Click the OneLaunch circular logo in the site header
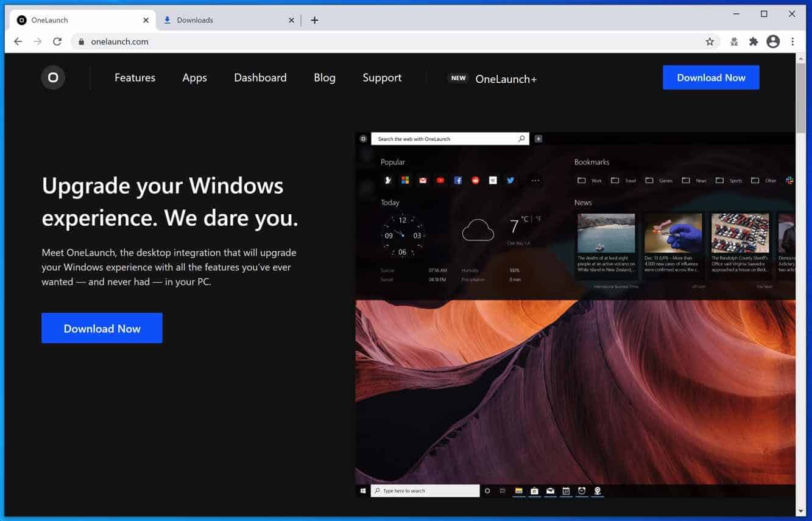Screen dimensions: 812x521 click(53, 77)
